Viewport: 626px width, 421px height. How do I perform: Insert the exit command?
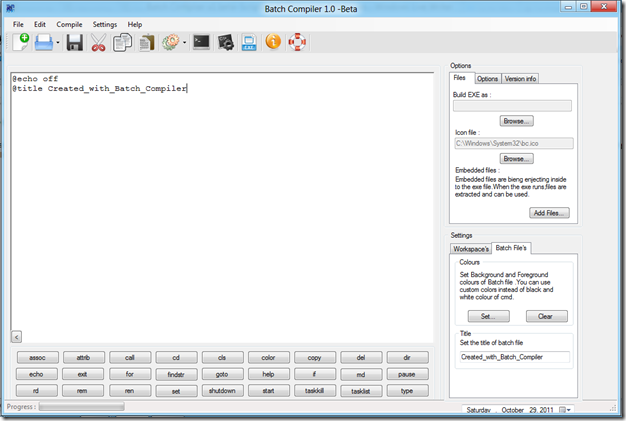[x=83, y=374]
